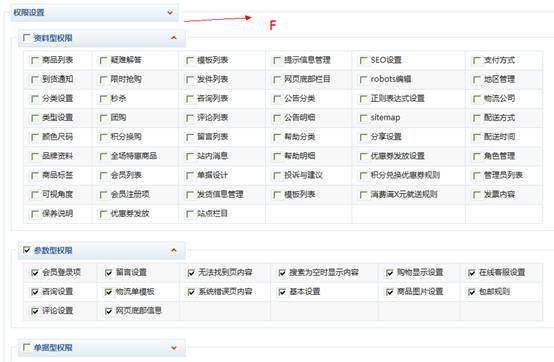Check the 帮助分类 checkbox
Image resolution: width=554 pixels, height=362 pixels.
click(277, 137)
